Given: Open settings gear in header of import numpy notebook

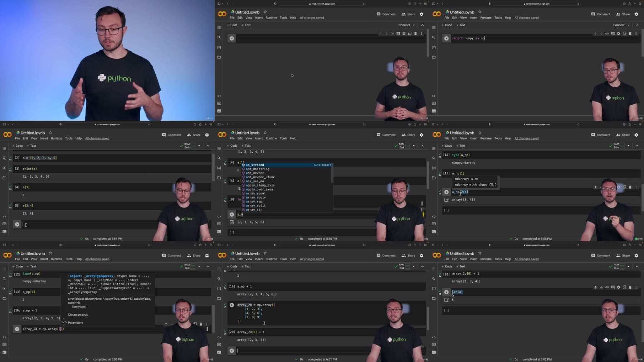Looking at the screenshot, I should (x=636, y=14).
